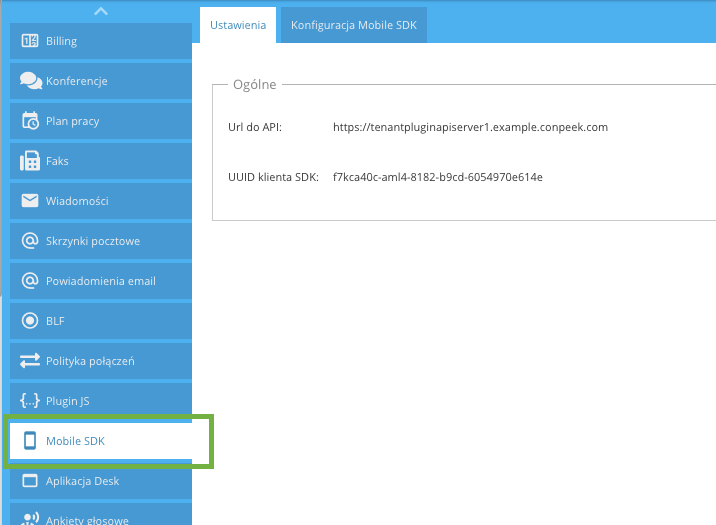716x525 pixels.
Task: Click the Faks machine icon
Action: click(30, 161)
